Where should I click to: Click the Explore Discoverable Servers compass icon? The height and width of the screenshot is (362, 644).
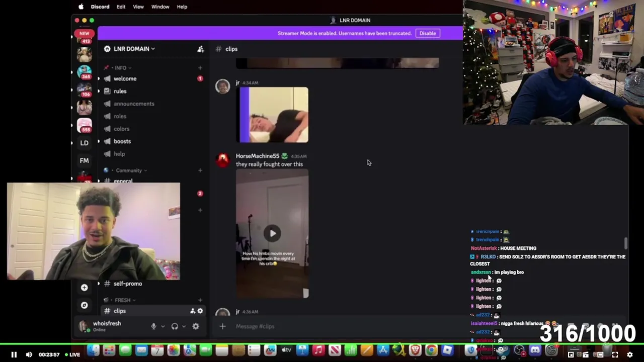(84, 305)
